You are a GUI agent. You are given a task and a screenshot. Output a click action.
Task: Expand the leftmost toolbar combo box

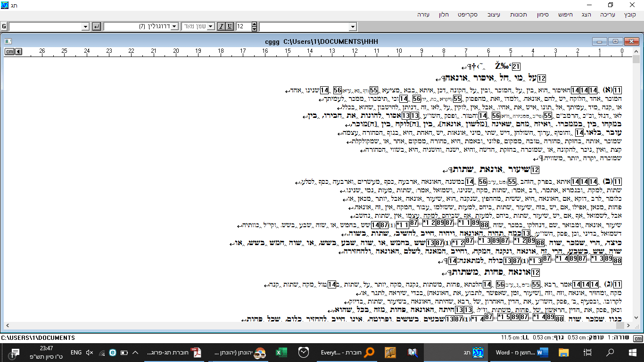(85, 26)
